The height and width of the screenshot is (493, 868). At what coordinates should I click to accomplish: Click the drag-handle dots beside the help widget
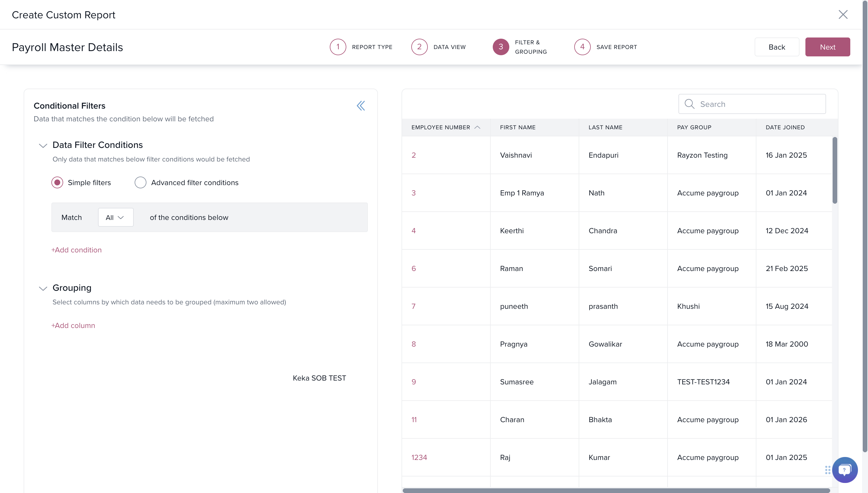(827, 470)
